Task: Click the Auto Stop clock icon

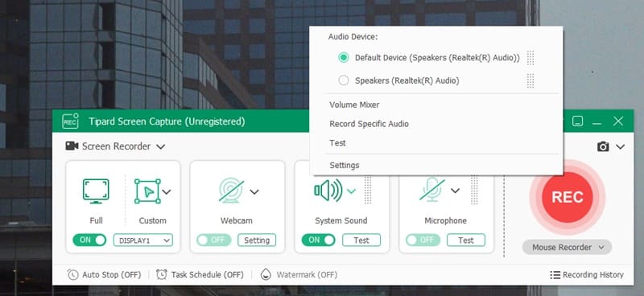Action: [72, 274]
